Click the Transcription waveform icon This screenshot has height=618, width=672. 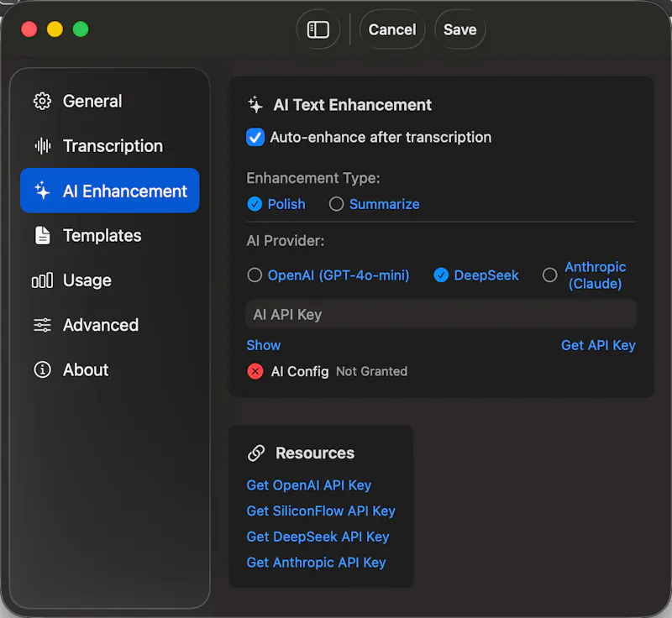click(43, 146)
